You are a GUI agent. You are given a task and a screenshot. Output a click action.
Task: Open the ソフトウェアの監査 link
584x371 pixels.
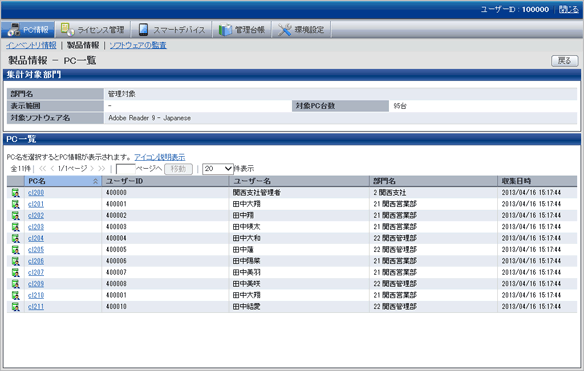pos(138,45)
